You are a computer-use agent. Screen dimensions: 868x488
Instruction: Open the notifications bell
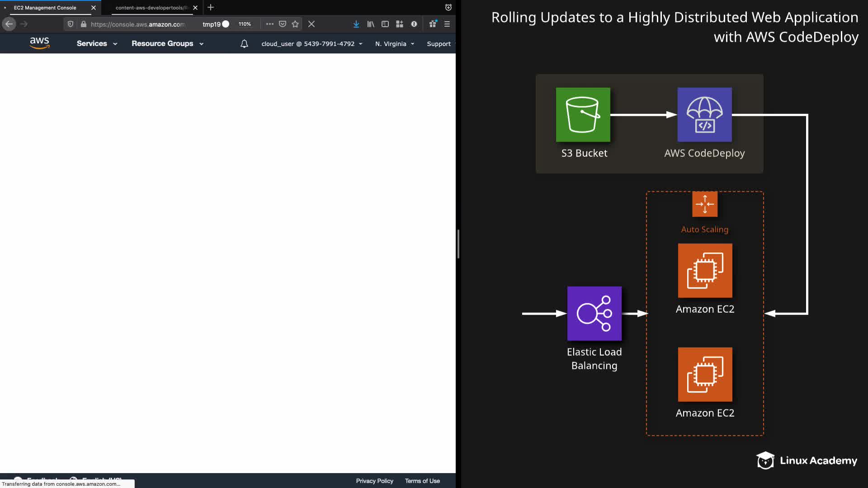[x=244, y=44]
